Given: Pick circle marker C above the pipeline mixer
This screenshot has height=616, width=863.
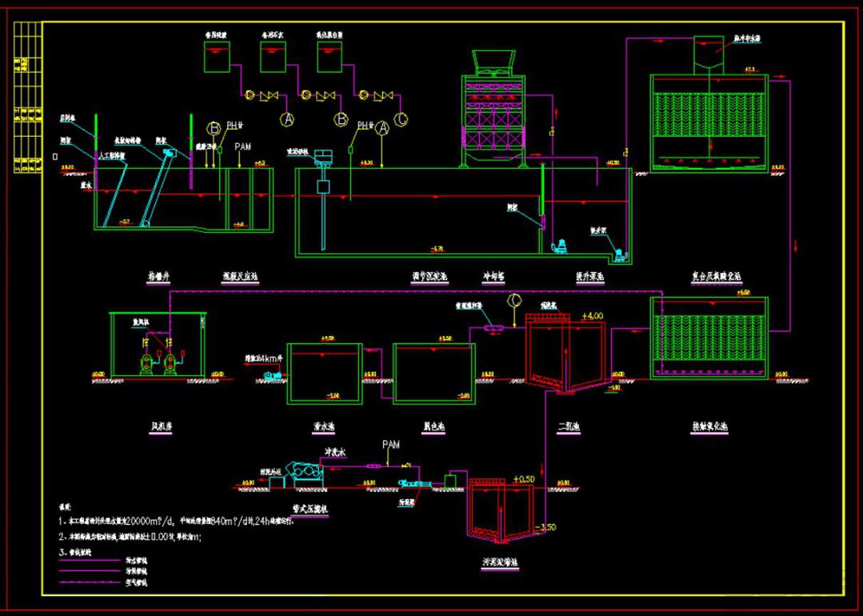Looking at the screenshot, I should tap(514, 300).
